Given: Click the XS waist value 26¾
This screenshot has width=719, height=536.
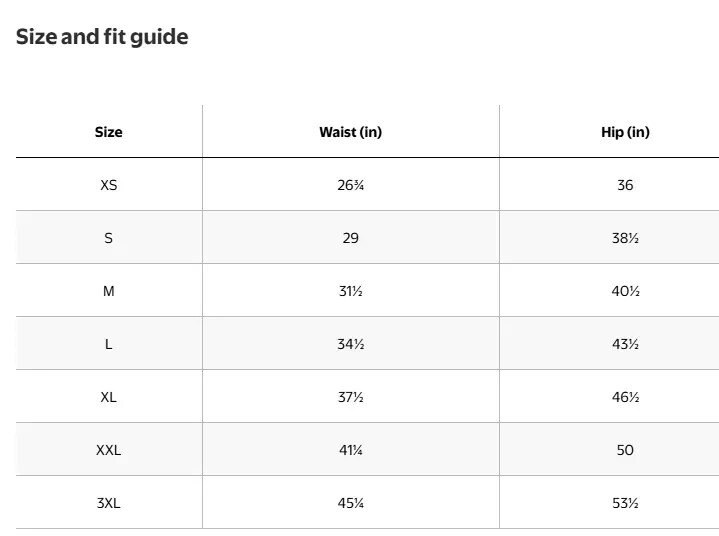Looking at the screenshot, I should tap(350, 185).
